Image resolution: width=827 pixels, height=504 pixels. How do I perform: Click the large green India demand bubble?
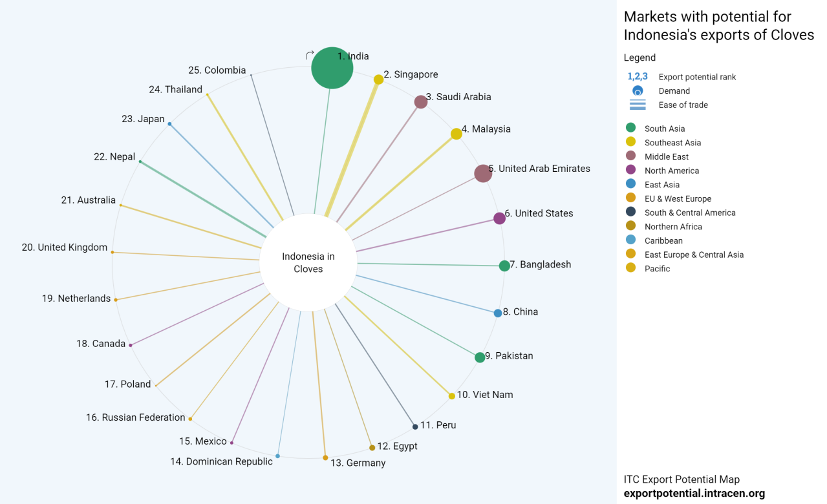click(x=332, y=68)
